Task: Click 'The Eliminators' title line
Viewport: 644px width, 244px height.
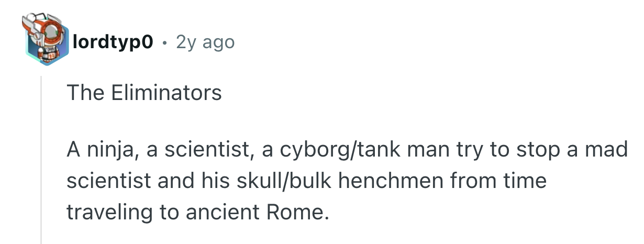Action: click(144, 93)
